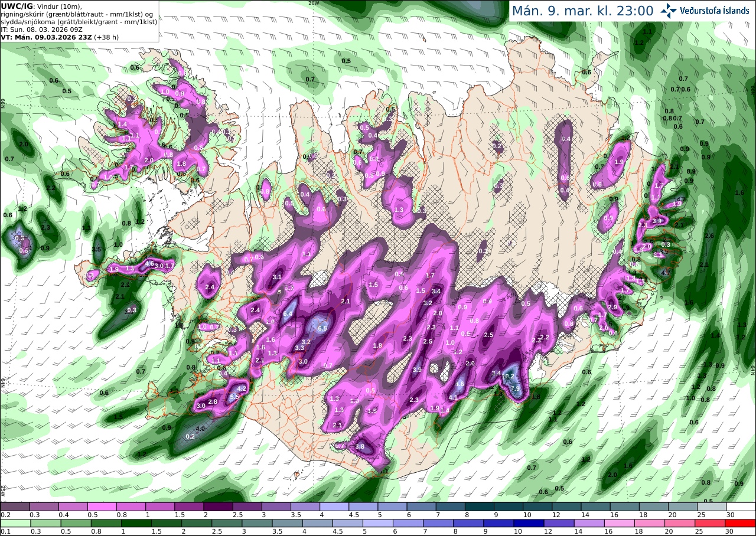Click the bold 'UWC/IG' model label
Viewport: 756px width, 536px height.
pos(16,6)
